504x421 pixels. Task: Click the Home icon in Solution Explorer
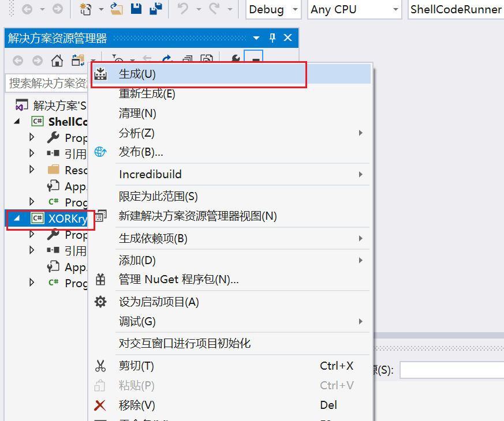click(57, 61)
